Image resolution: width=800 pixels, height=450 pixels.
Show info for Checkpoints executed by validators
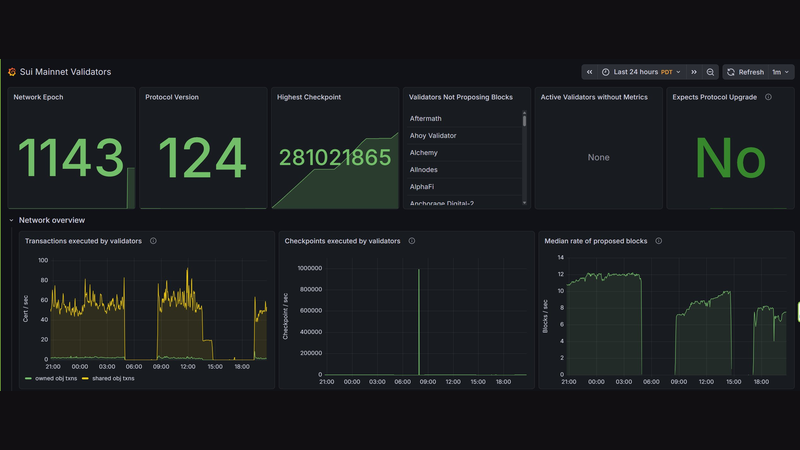(412, 241)
